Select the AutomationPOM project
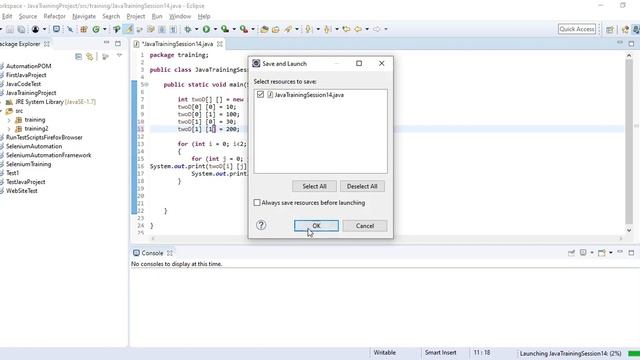The height and width of the screenshot is (360, 640). 29,66
